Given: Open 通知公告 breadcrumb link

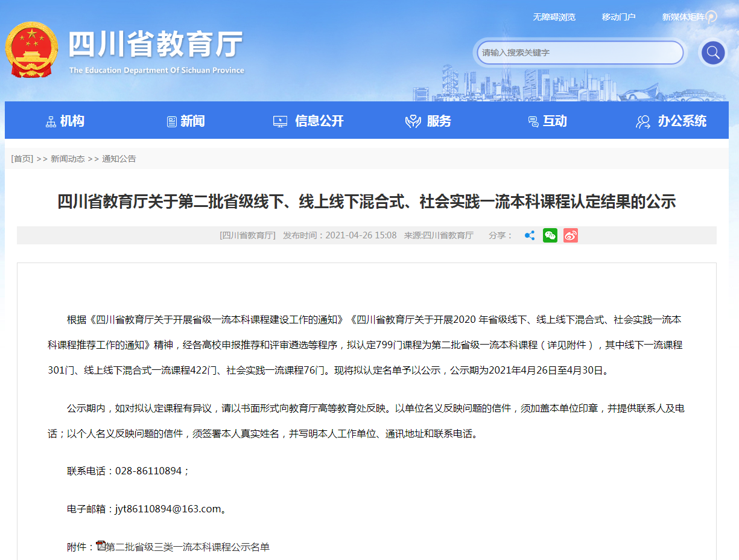Looking at the screenshot, I should (x=119, y=159).
